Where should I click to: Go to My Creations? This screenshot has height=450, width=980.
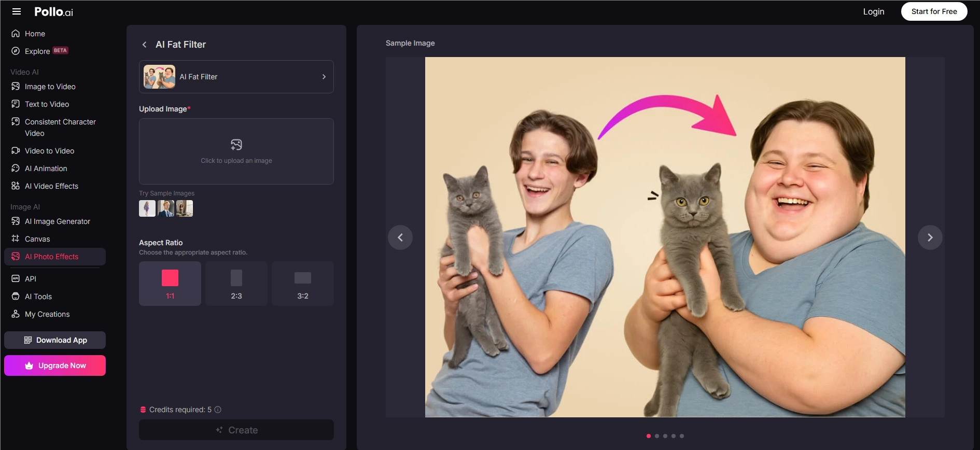pos(47,314)
